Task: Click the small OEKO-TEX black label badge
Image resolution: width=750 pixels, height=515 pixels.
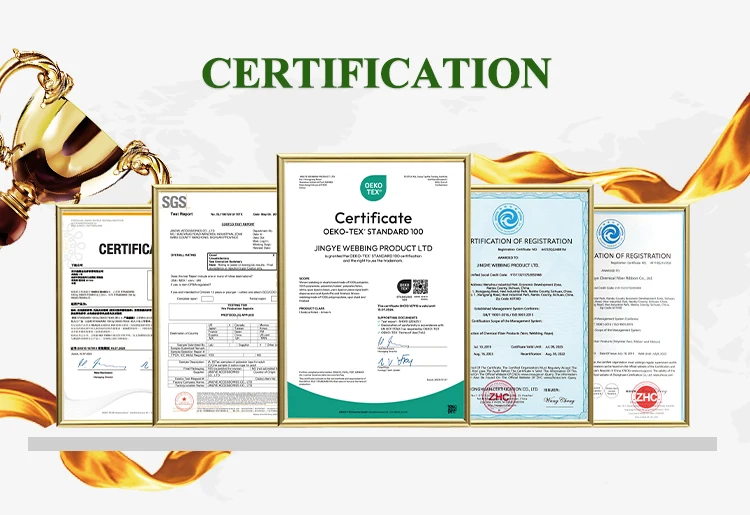Action: [404, 286]
